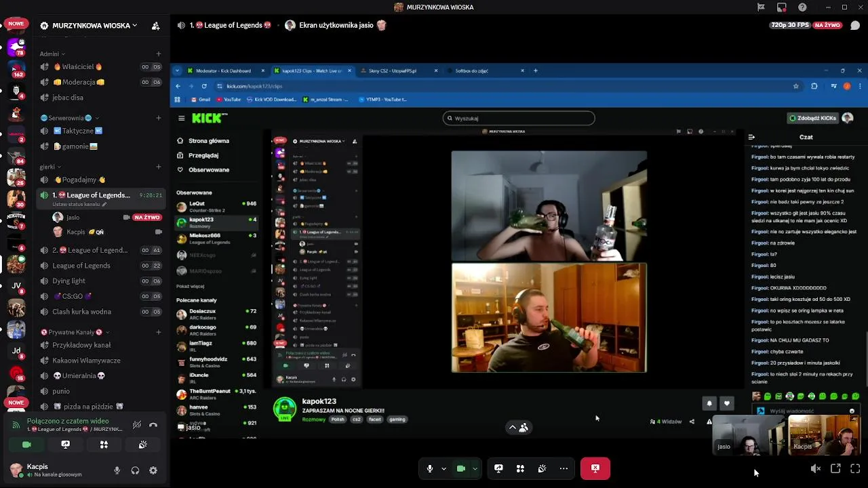Image resolution: width=868 pixels, height=488 pixels.
Task: Open more options three-dot menu
Action: pos(564,468)
